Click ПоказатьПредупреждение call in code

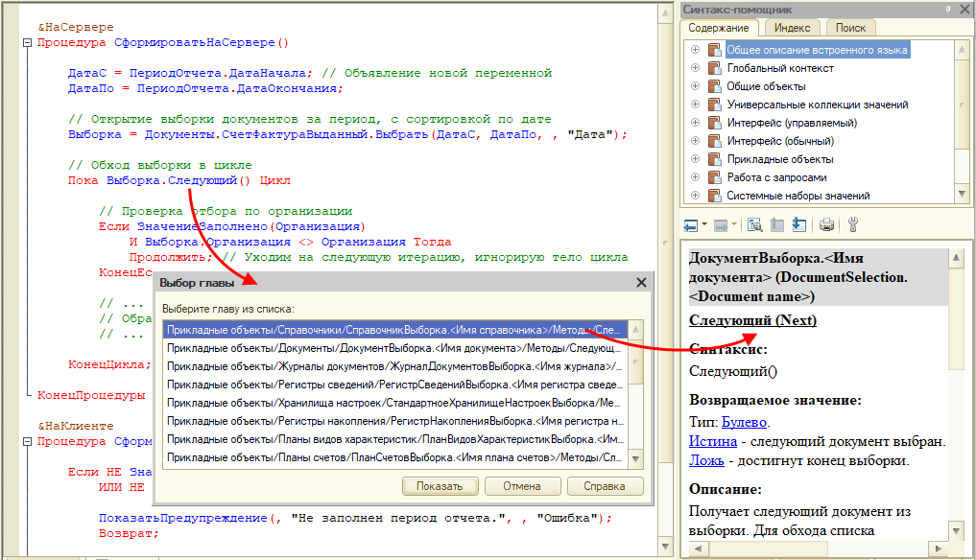[x=183, y=518]
